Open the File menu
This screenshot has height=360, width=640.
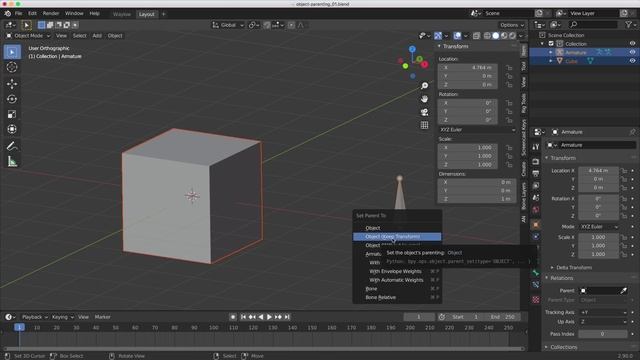click(x=18, y=13)
